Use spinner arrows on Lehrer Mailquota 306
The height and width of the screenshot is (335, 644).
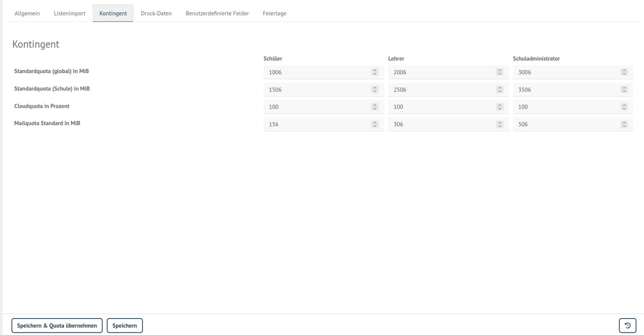pos(499,124)
